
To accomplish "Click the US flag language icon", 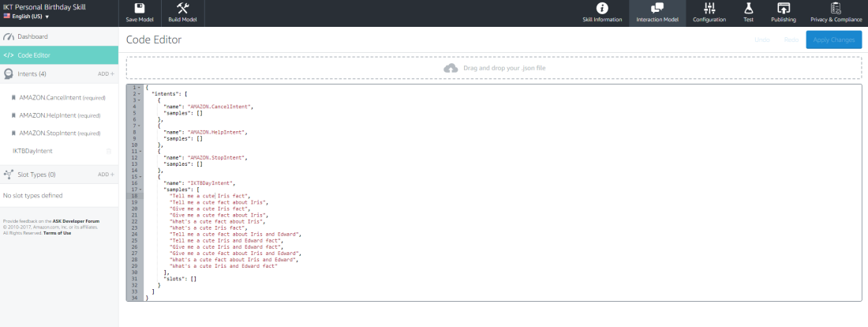I will point(6,17).
